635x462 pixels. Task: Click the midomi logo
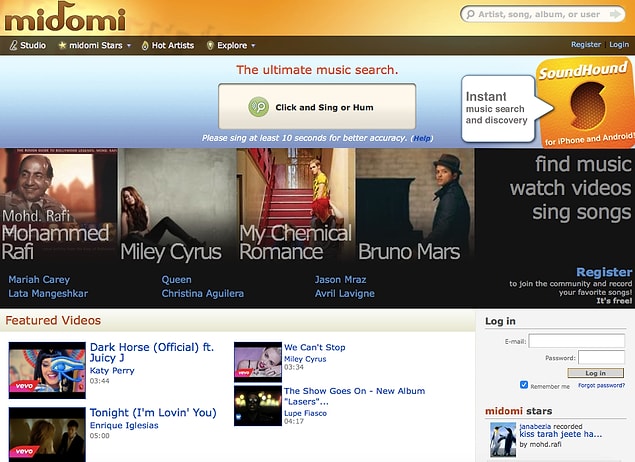[65, 17]
